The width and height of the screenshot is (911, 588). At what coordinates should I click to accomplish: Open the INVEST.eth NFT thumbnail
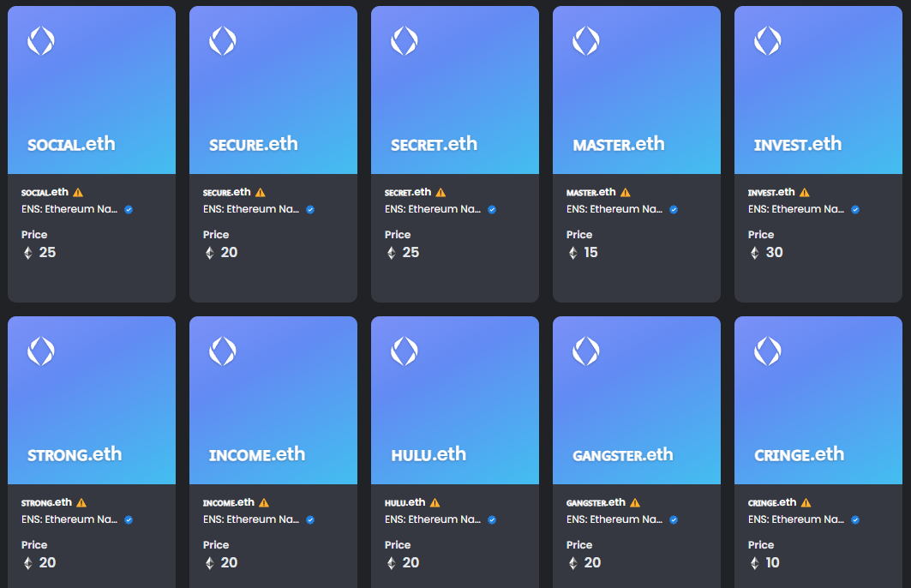click(818, 90)
